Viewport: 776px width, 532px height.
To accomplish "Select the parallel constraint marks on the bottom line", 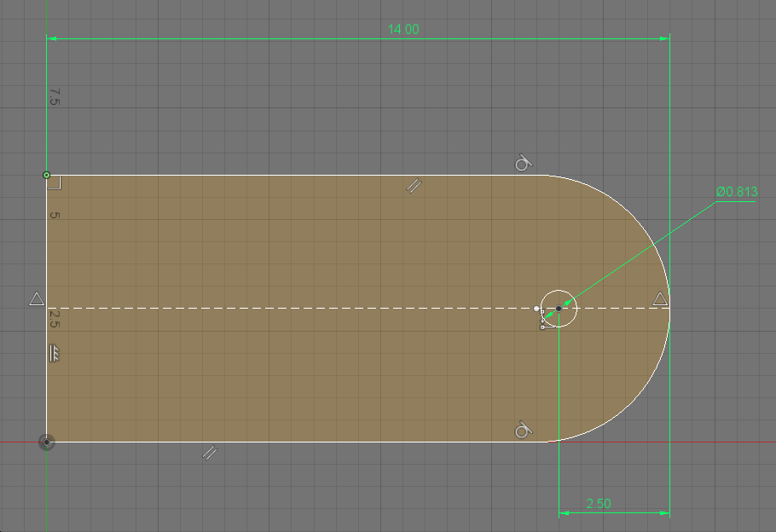I will (211, 452).
